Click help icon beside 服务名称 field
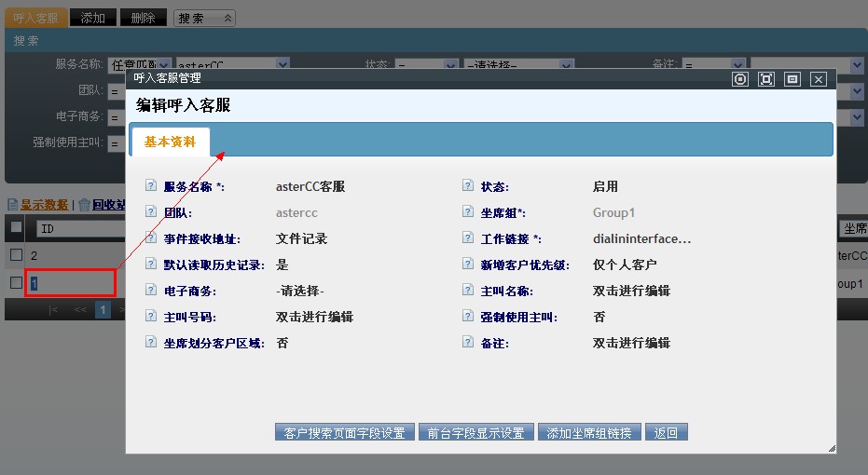Screen dimensions: 868x475 click(151, 186)
